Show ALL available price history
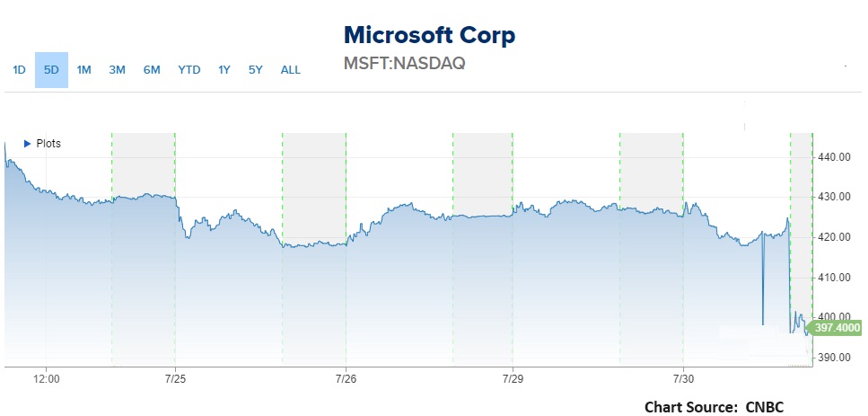 tap(291, 70)
